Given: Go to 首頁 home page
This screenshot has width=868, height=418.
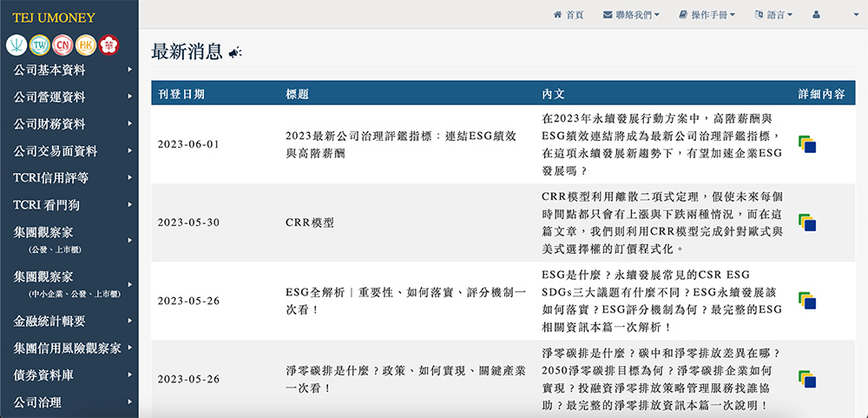Looking at the screenshot, I should point(569,15).
